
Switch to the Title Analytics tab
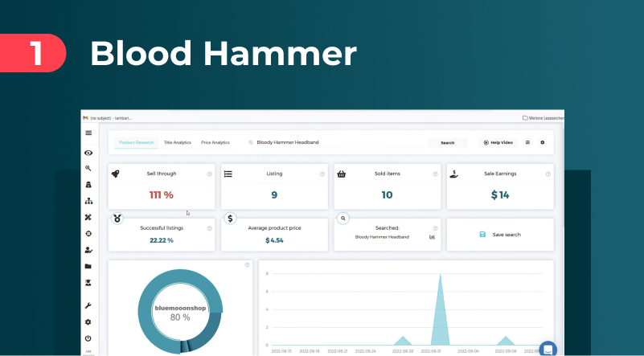coord(178,142)
